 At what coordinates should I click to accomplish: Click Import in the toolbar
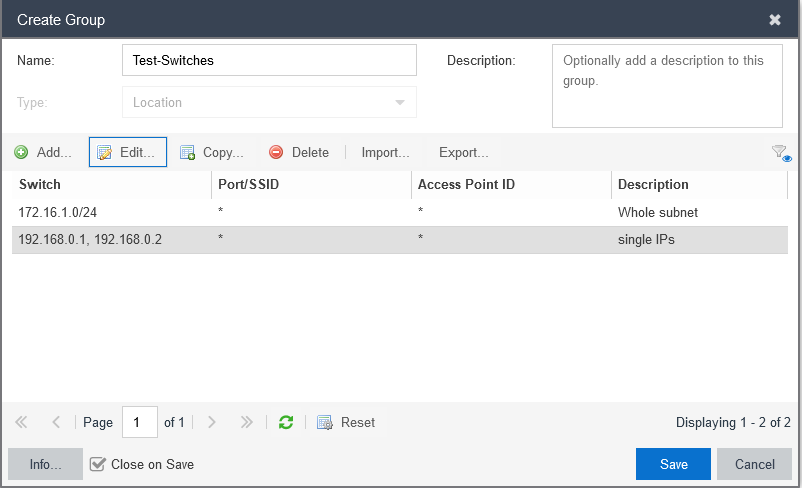(385, 152)
